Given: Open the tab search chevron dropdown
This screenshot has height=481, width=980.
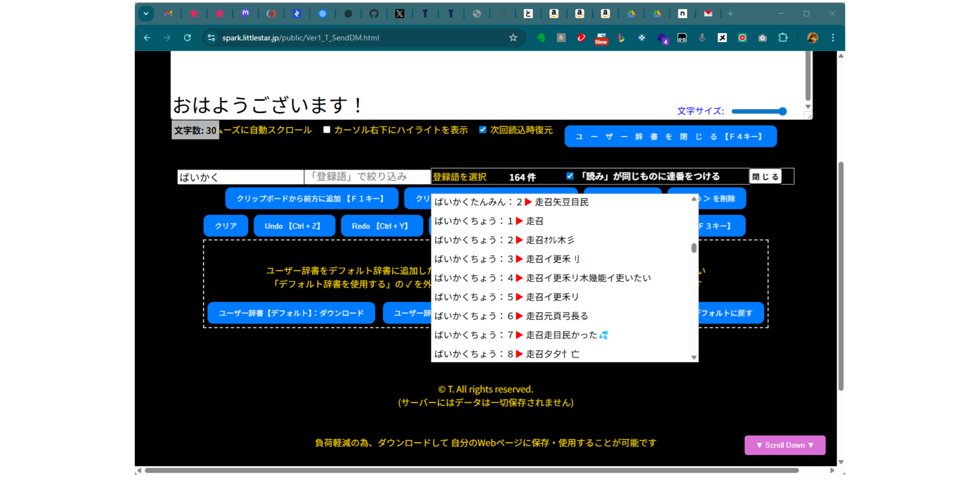Looking at the screenshot, I should (x=146, y=13).
